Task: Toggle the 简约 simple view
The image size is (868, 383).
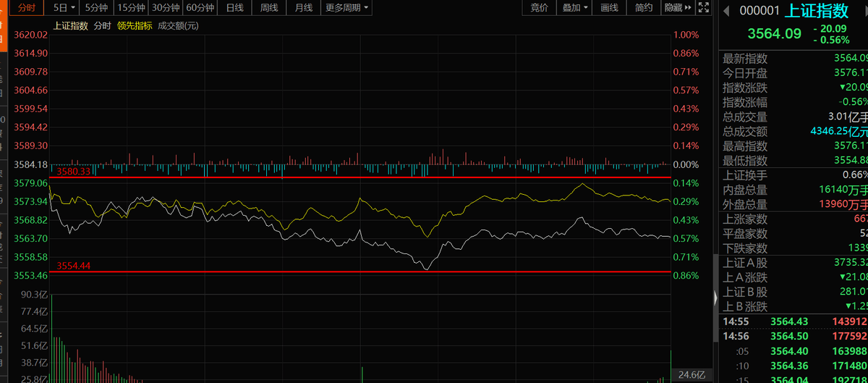Action: click(x=644, y=8)
